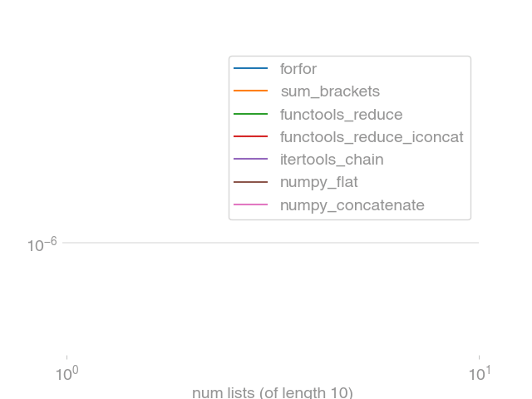Click the 10¹ x-axis tick label
Screen dimensions: 532x399
[x=480, y=373]
